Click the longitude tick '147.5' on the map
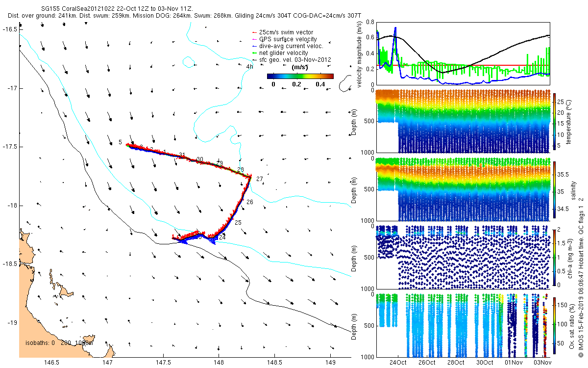588x368 pixels. click(x=163, y=362)
